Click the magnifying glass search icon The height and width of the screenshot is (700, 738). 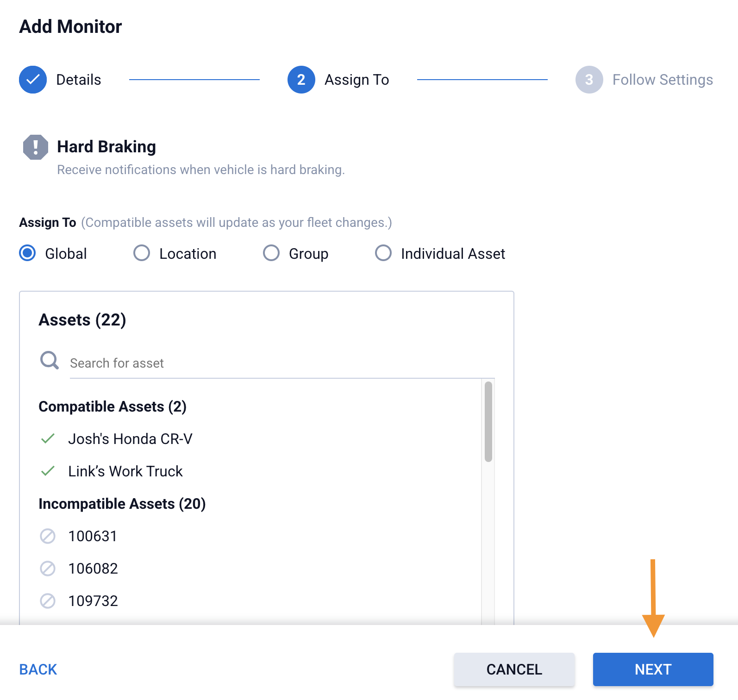point(50,360)
